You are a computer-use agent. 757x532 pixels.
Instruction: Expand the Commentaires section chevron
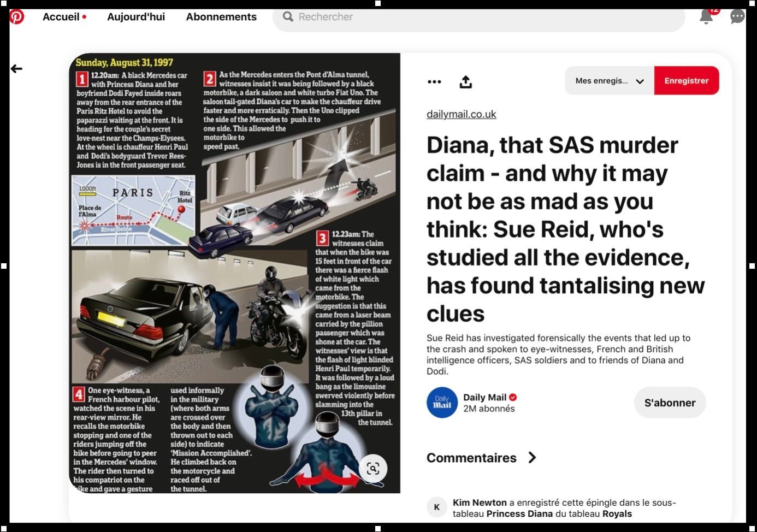pyautogui.click(x=532, y=458)
